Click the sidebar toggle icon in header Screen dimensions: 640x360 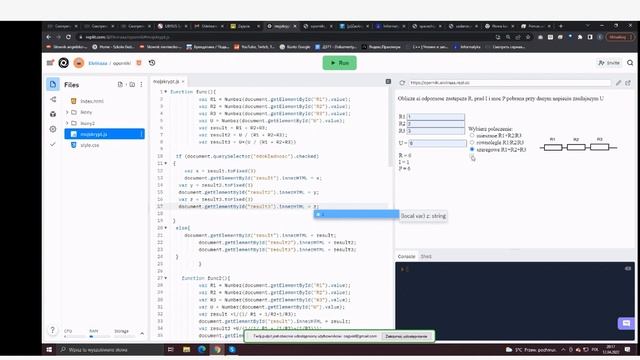pos(50,63)
